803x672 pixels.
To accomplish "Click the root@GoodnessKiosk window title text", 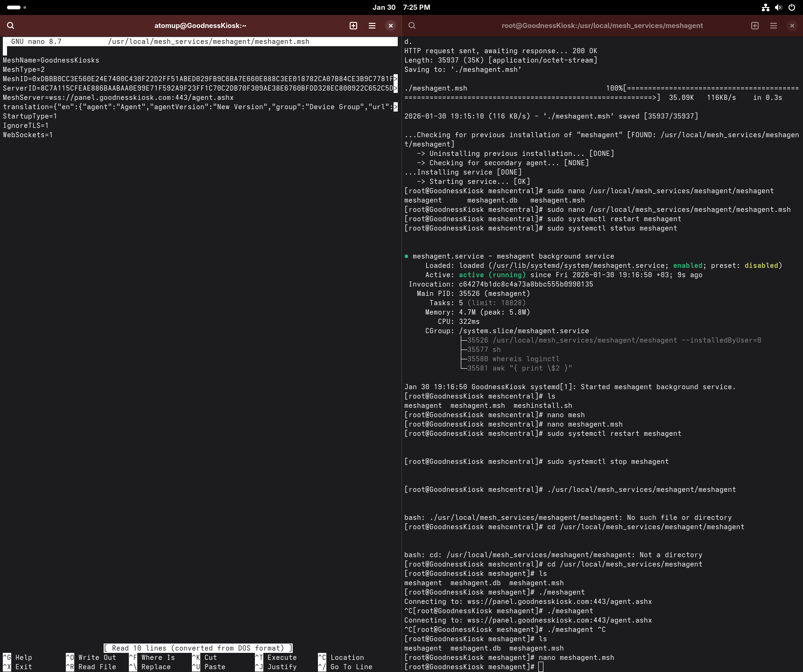I will [602, 26].
